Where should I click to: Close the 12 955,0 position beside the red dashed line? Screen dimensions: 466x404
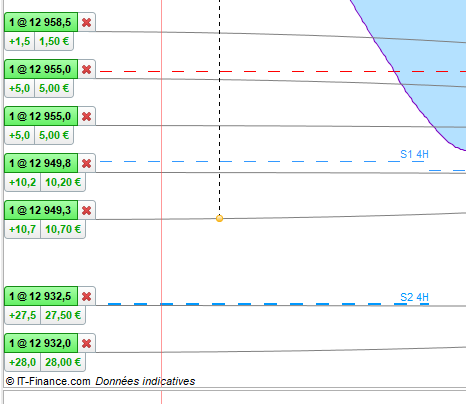click(87, 69)
